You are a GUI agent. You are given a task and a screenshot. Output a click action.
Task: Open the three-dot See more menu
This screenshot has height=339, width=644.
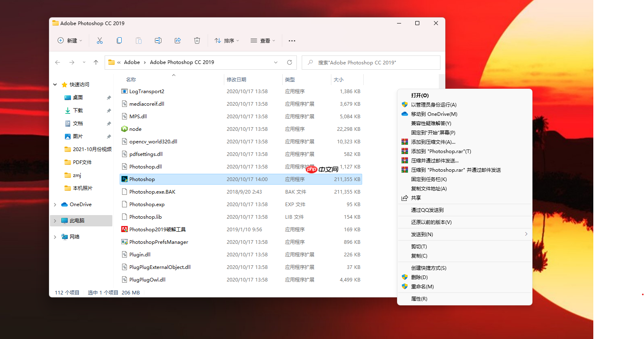pyautogui.click(x=292, y=41)
